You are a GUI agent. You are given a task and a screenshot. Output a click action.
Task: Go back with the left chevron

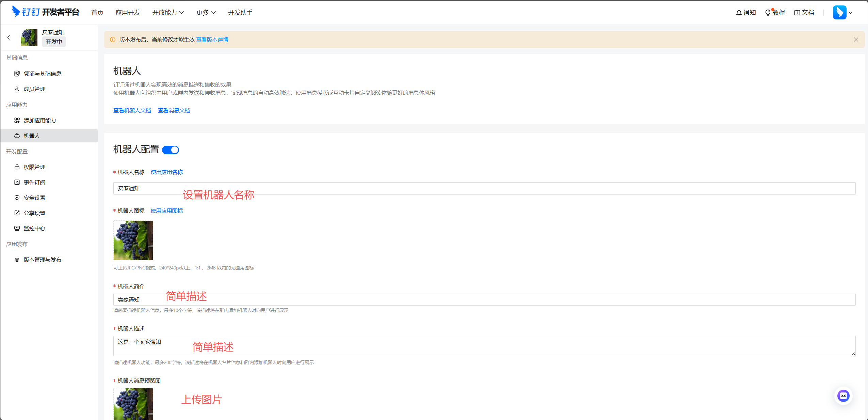click(x=9, y=37)
